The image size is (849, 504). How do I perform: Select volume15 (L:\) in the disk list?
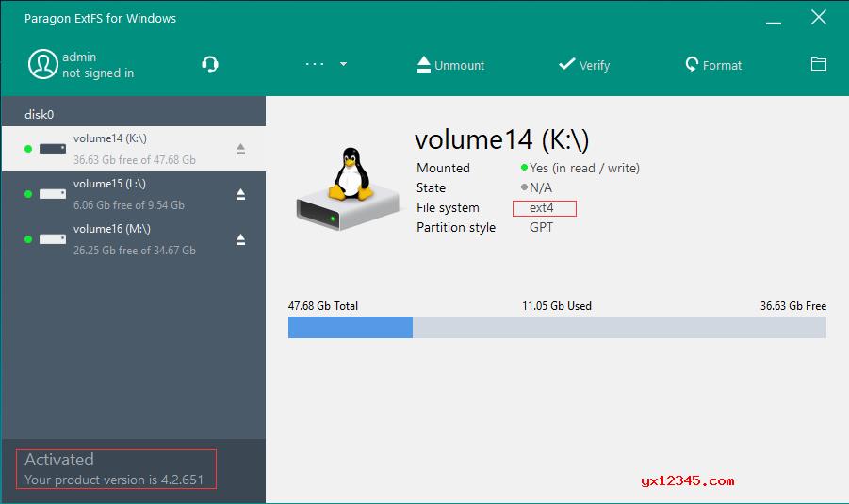134,194
